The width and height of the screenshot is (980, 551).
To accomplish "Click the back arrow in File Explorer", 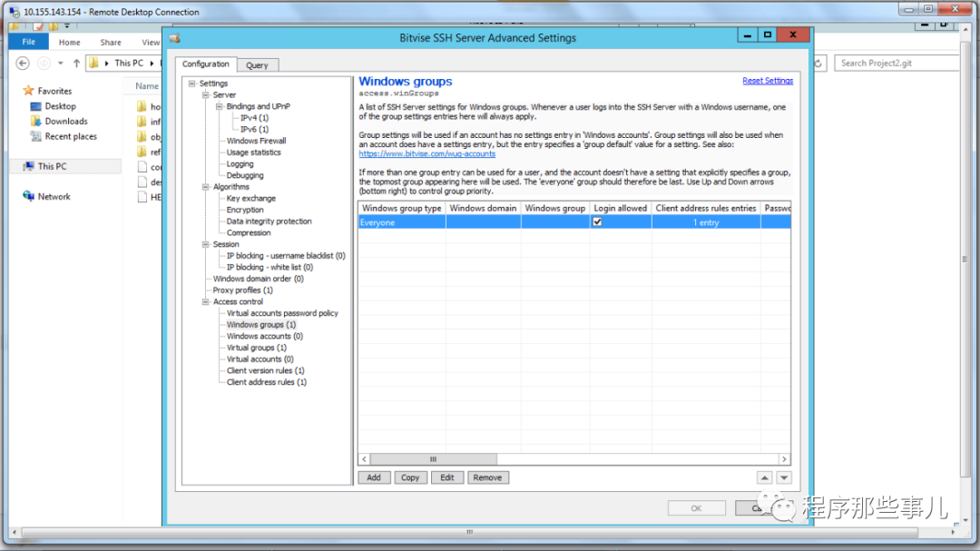I will click(x=23, y=64).
